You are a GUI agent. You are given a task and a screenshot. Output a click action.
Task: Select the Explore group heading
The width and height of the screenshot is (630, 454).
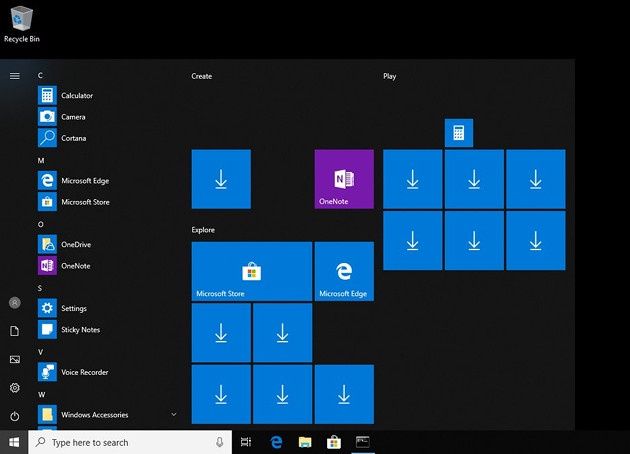(x=203, y=230)
